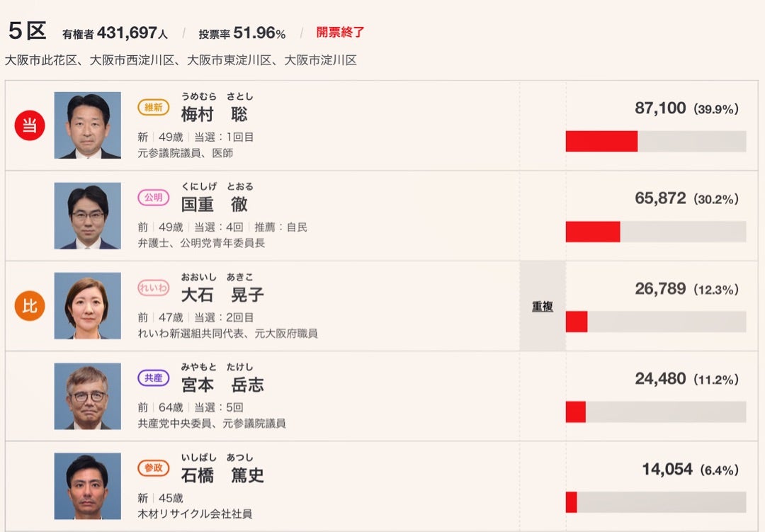Click the 12.3% vote share bar
This screenshot has height=532, width=765.
[x=655, y=322]
